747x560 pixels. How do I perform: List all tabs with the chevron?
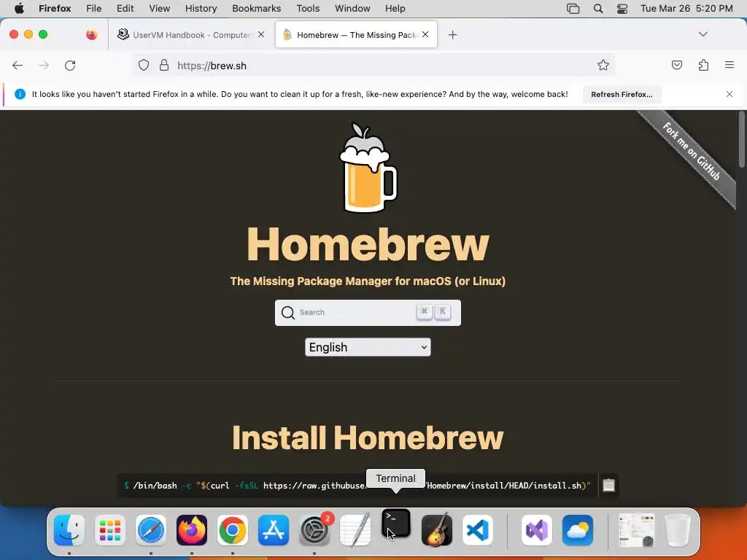point(703,34)
